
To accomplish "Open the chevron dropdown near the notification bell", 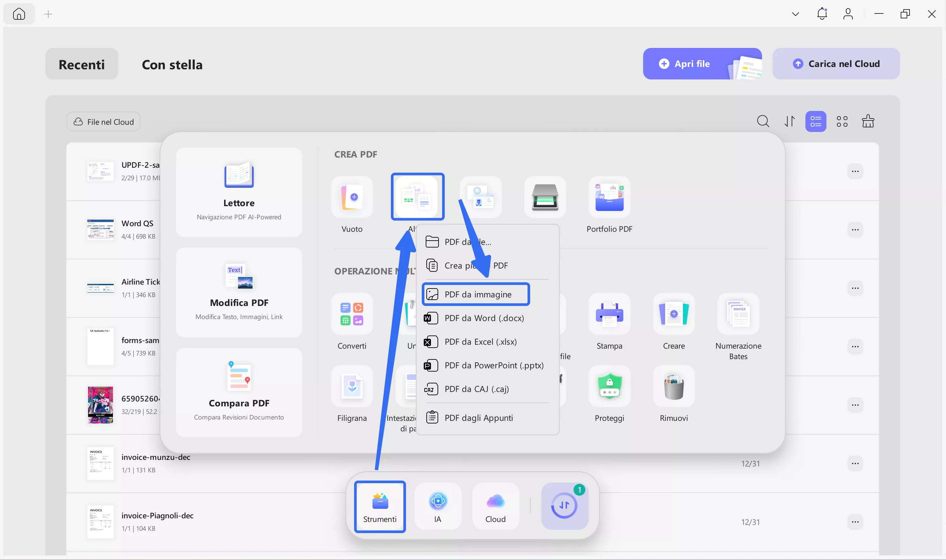I will coord(795,13).
